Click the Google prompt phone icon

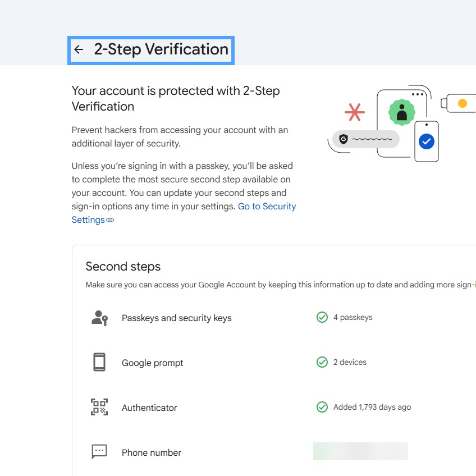[99, 362]
